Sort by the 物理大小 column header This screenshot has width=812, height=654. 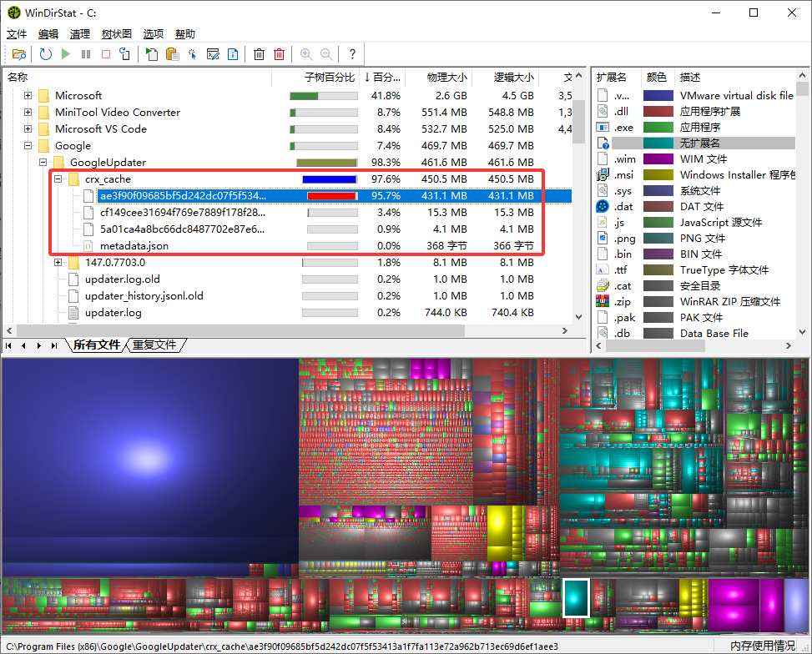tap(447, 78)
